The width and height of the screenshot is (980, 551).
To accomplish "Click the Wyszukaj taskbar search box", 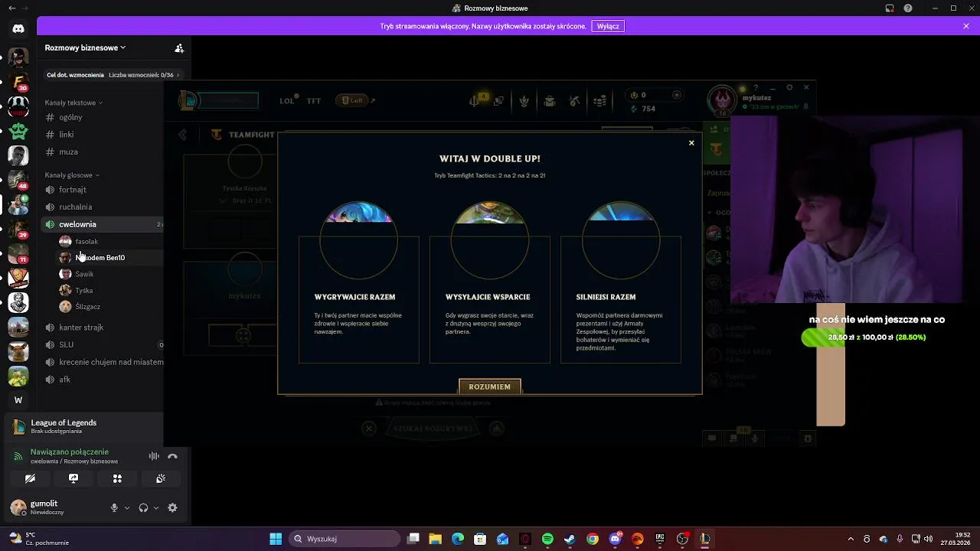I will coord(345,539).
